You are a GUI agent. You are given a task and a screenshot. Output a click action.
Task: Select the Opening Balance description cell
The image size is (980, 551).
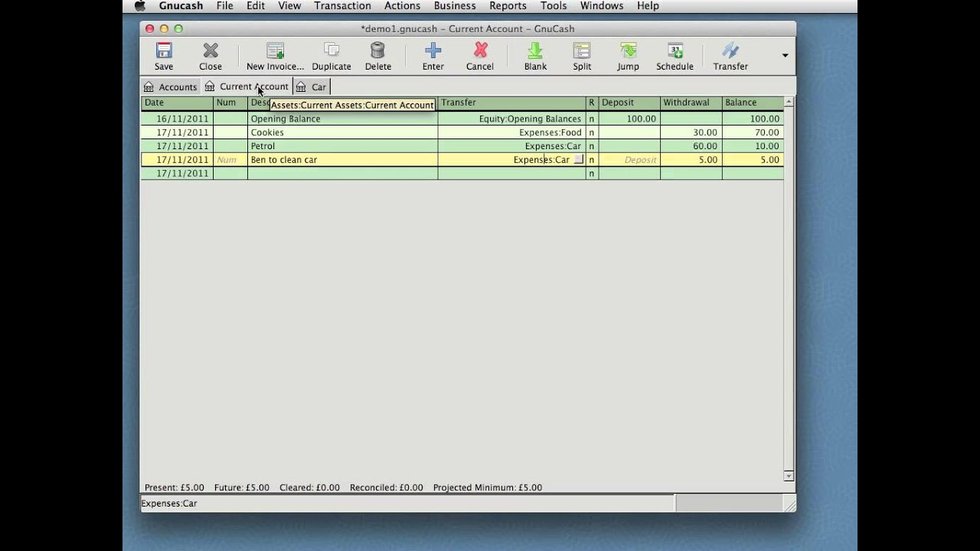(342, 119)
